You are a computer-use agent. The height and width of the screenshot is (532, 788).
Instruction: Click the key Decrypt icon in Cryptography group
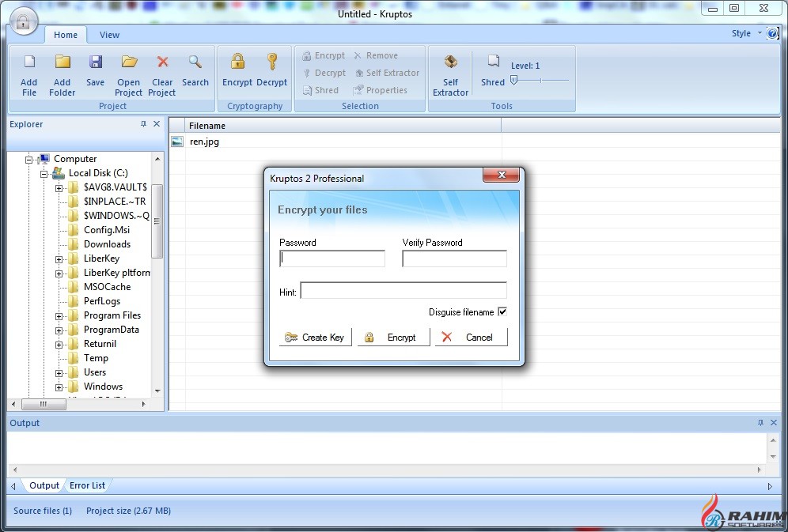(272, 62)
